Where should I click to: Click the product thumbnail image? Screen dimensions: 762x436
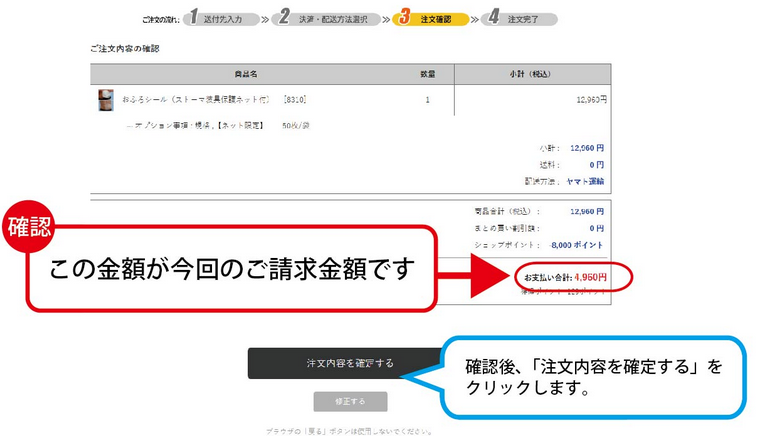pos(105,100)
